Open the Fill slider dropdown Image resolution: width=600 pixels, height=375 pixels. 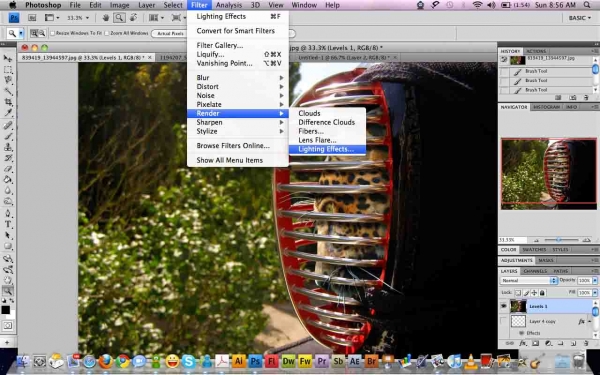tap(595, 293)
